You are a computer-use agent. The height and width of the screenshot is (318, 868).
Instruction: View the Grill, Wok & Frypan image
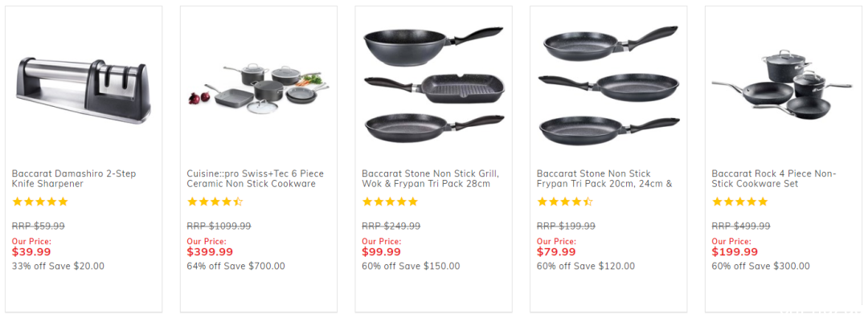(433, 84)
